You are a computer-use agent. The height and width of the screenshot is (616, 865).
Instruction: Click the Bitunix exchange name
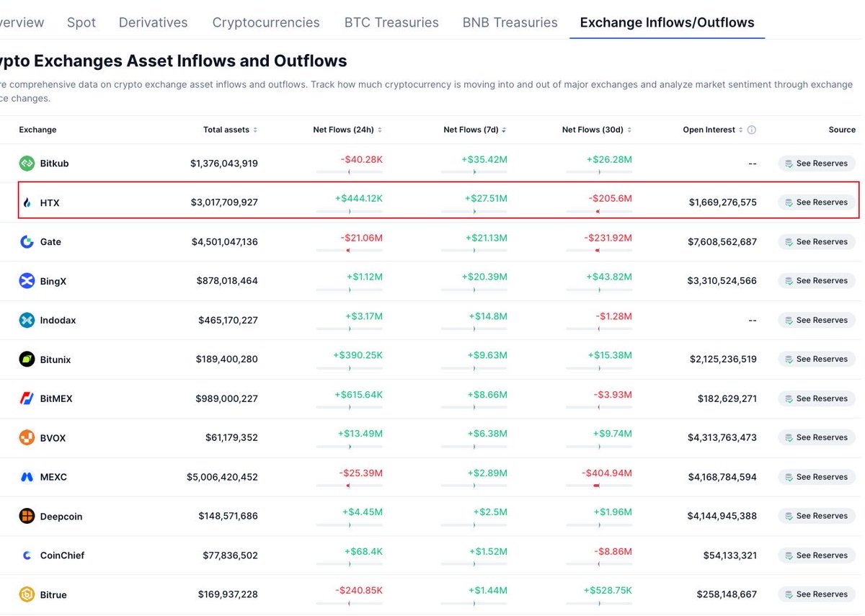pos(56,360)
